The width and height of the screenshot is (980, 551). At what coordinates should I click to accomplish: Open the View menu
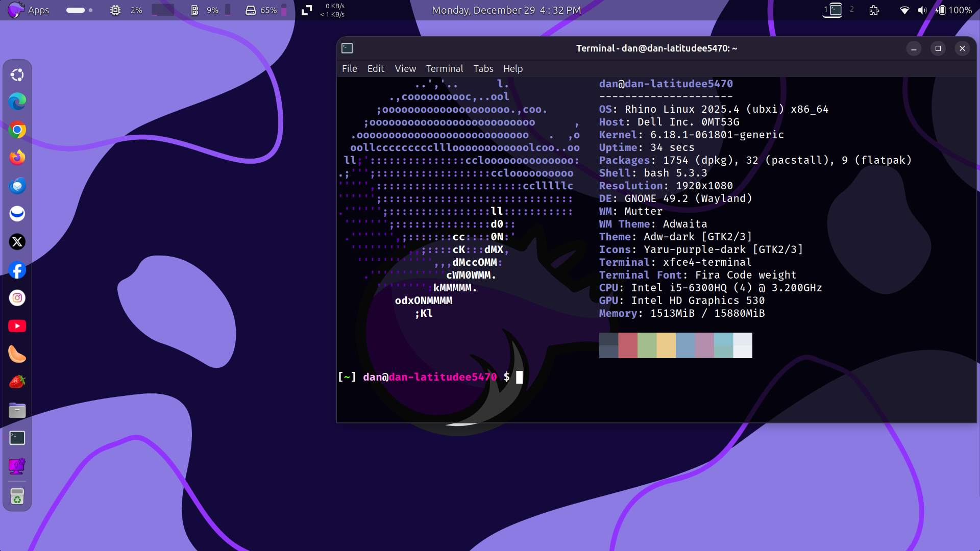(x=405, y=68)
